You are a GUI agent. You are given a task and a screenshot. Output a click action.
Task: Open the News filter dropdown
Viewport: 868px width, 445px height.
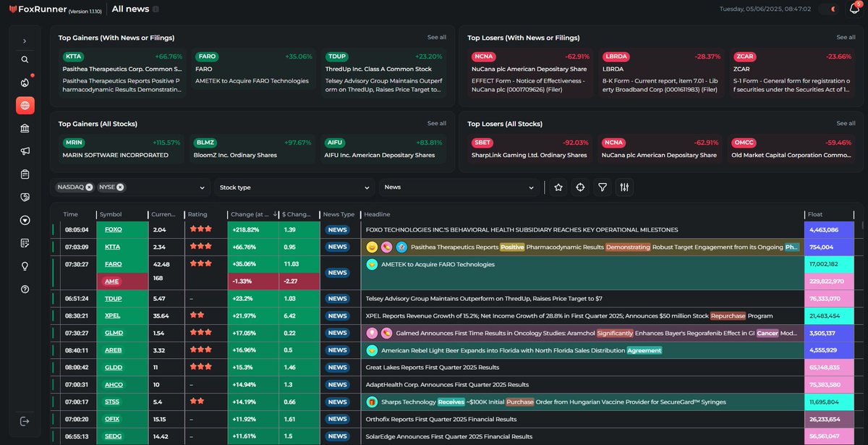coord(459,187)
